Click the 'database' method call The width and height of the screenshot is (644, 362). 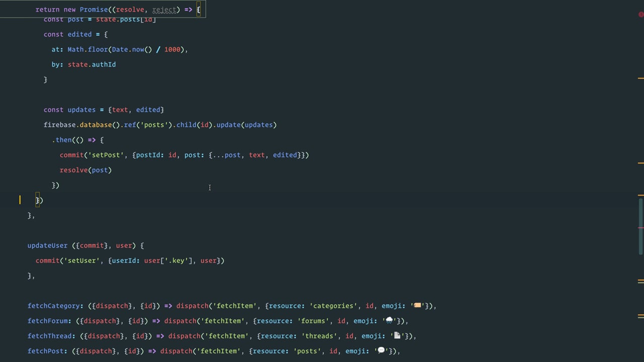[96, 125]
